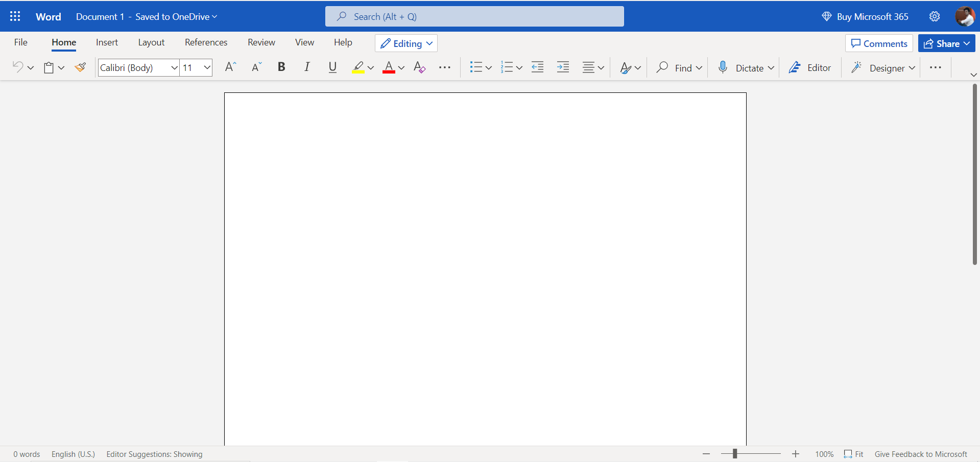The image size is (980, 462).
Task: Expand the Editing mode dropdown
Action: (407, 43)
